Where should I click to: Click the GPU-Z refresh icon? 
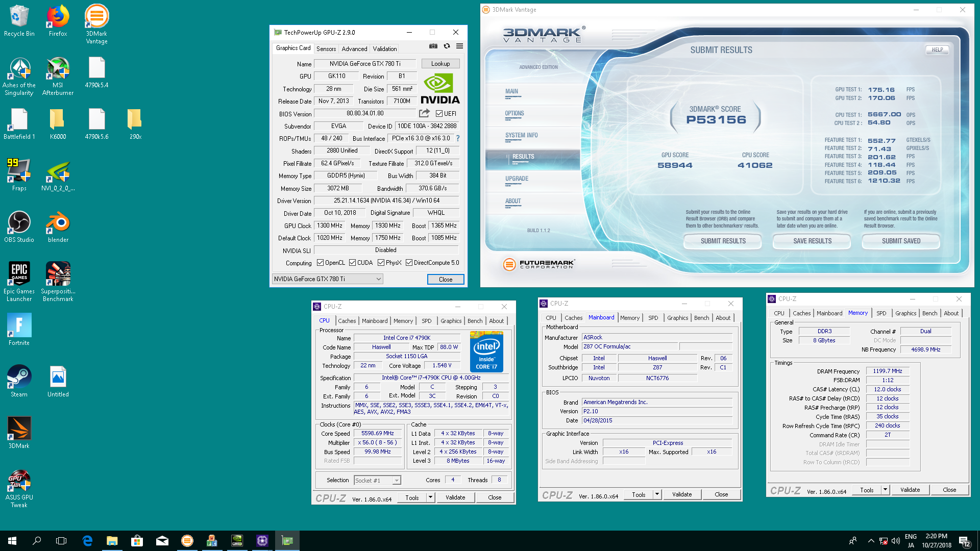447,46
